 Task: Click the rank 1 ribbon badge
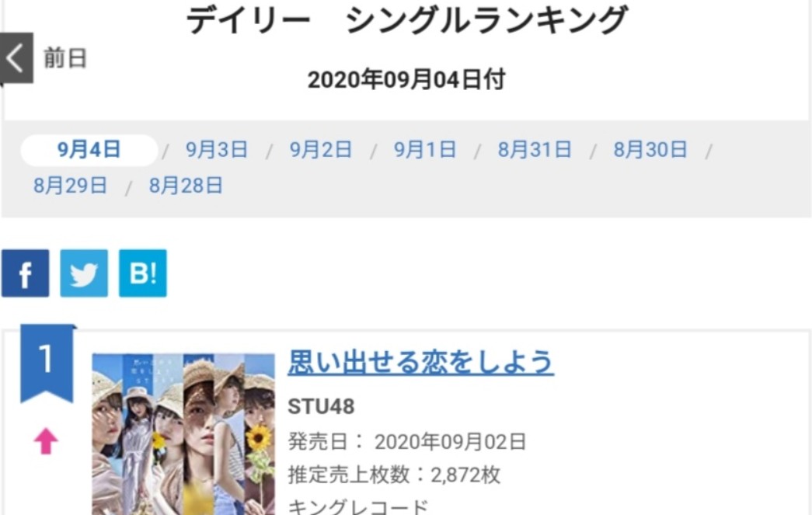[47, 363]
